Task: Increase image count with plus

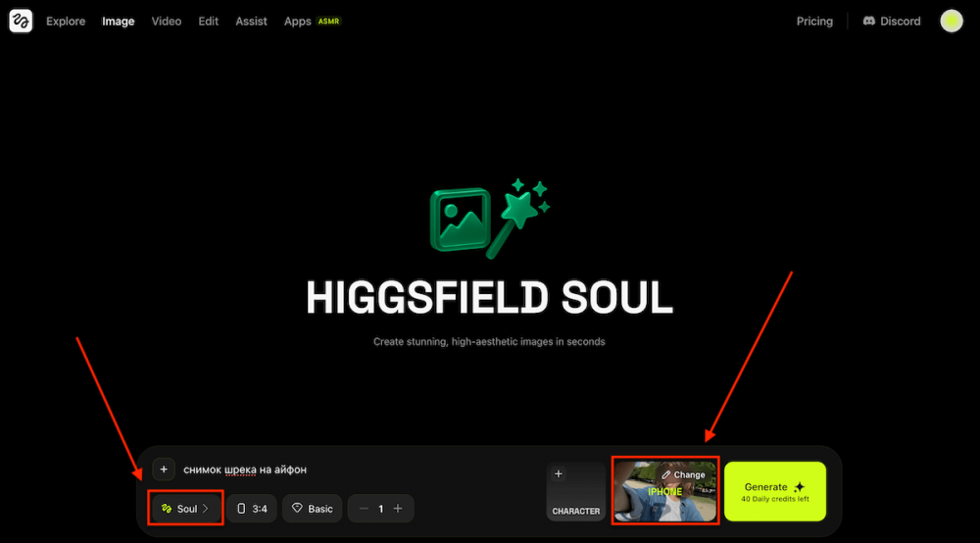Action: tap(398, 509)
